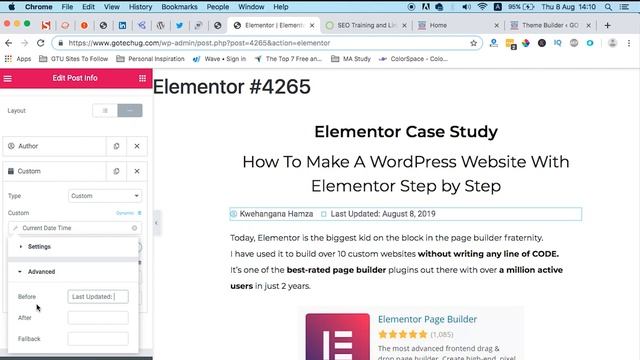Viewport: 640px width, 360px height.
Task: Click the Elementor Case Study heading
Action: point(406,132)
